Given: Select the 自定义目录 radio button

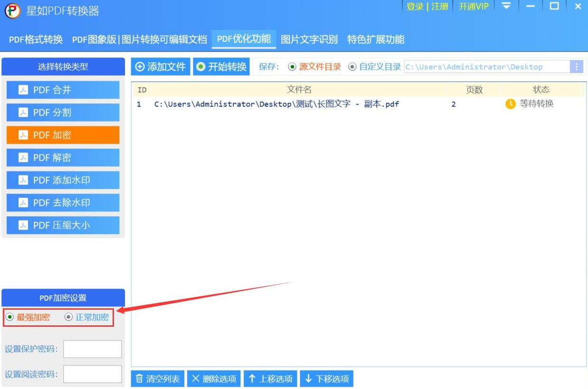Looking at the screenshot, I should coord(352,67).
